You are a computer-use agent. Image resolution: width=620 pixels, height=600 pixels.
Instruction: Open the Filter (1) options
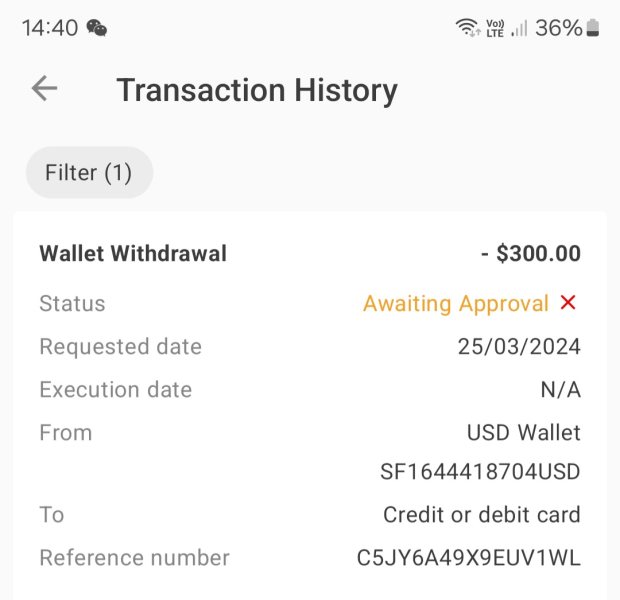click(x=89, y=172)
